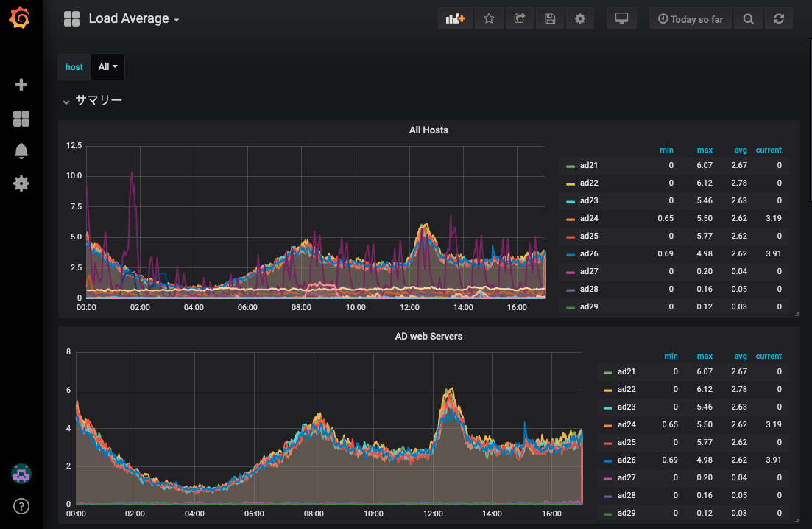Screen dimensions: 812x529
Task: Click the Grafana logo home icon
Action: [21, 18]
